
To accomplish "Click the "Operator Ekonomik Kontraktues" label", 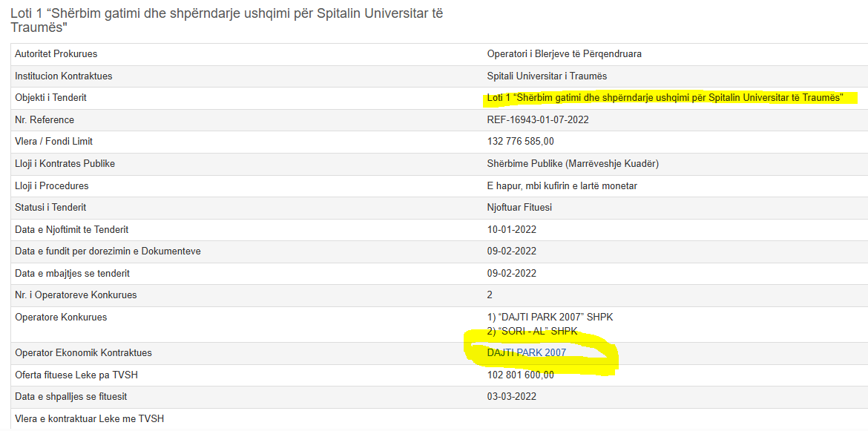I will click(x=83, y=353).
